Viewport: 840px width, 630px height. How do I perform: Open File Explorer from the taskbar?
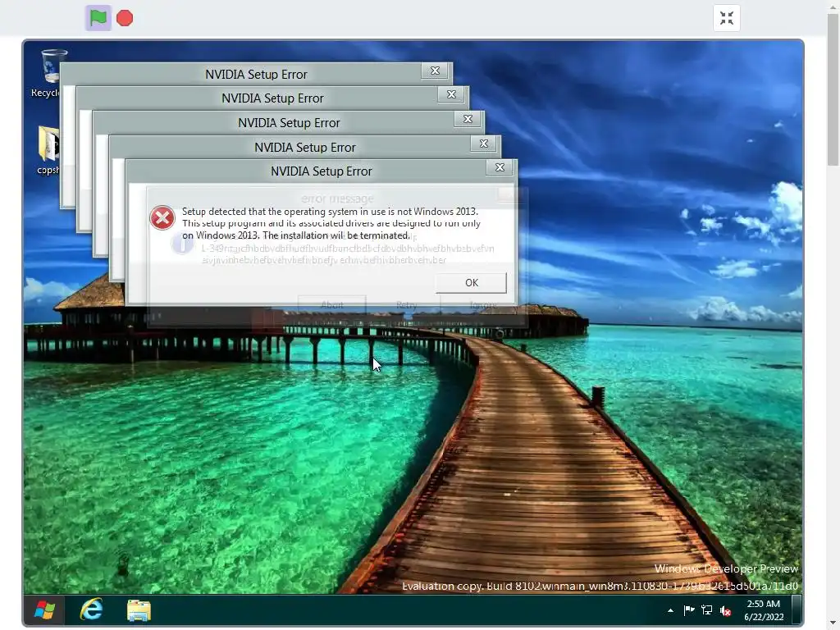139,610
